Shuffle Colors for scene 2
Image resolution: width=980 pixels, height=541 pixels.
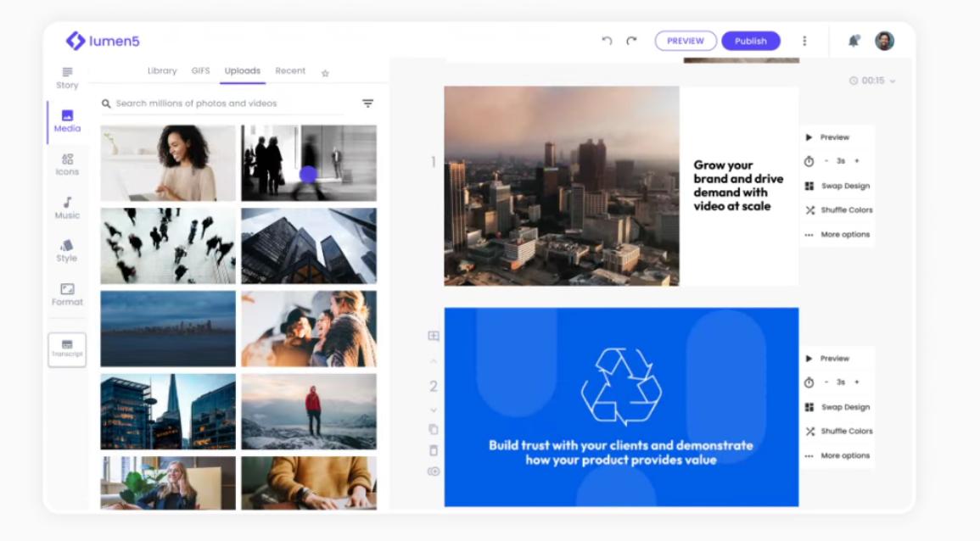tap(839, 432)
